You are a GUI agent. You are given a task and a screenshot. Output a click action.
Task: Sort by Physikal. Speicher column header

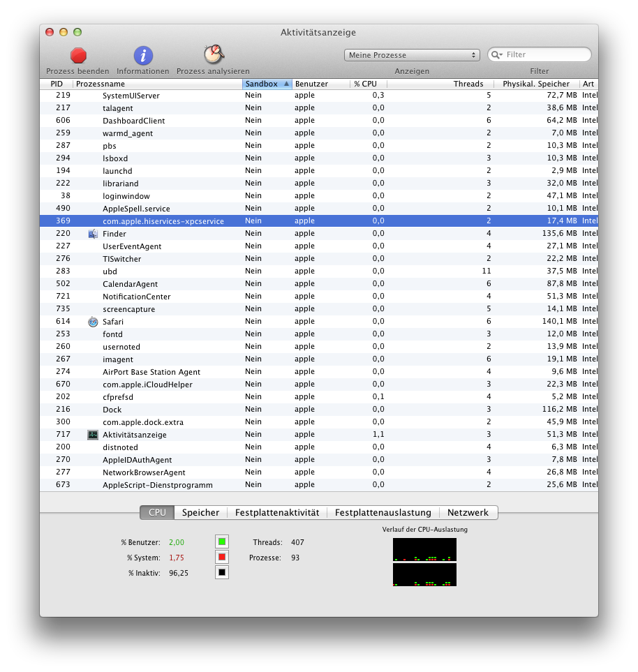536,84
